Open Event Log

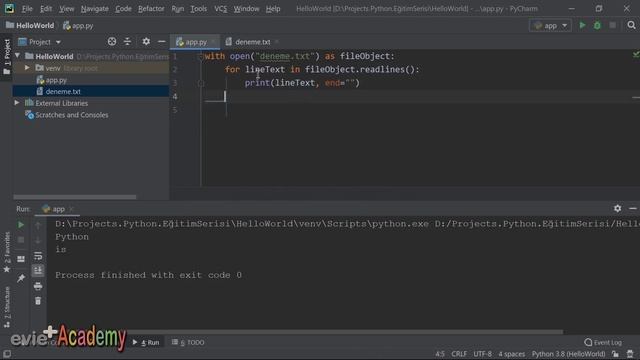click(603, 342)
